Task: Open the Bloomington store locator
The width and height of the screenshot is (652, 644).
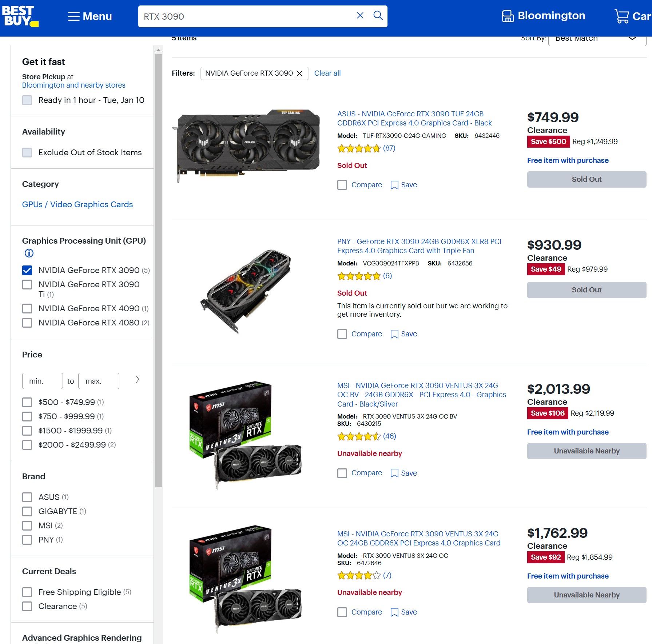Action: pos(543,16)
